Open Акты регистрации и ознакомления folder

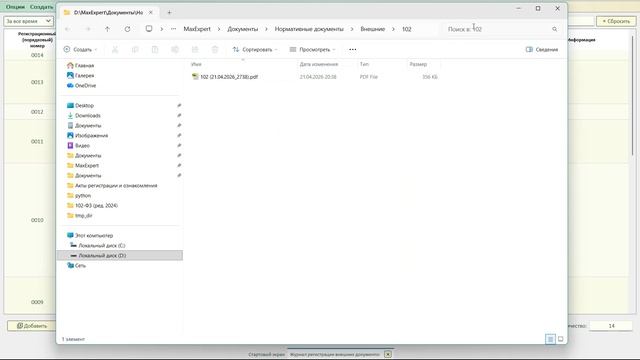coord(116,185)
